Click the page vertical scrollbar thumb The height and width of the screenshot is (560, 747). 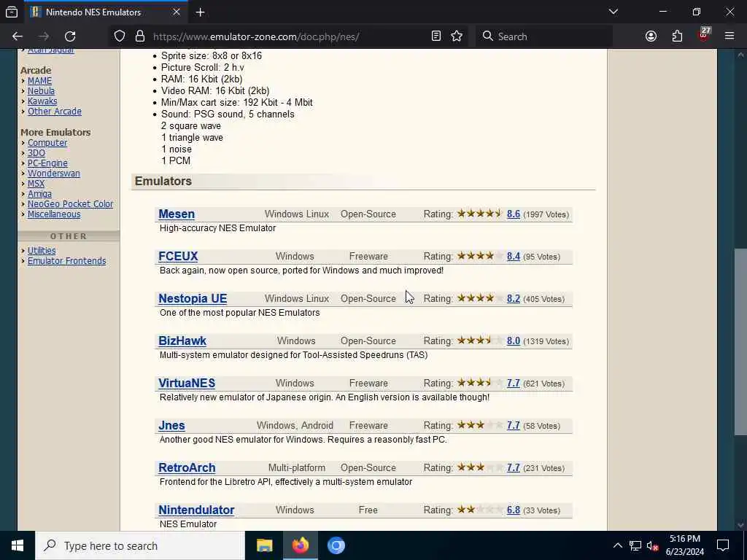coord(740,342)
